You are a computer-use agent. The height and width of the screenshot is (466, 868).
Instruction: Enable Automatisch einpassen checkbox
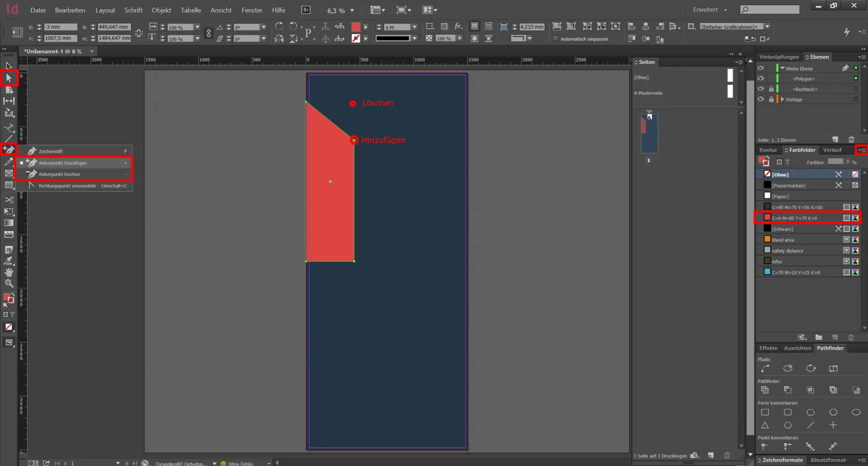tap(556, 39)
